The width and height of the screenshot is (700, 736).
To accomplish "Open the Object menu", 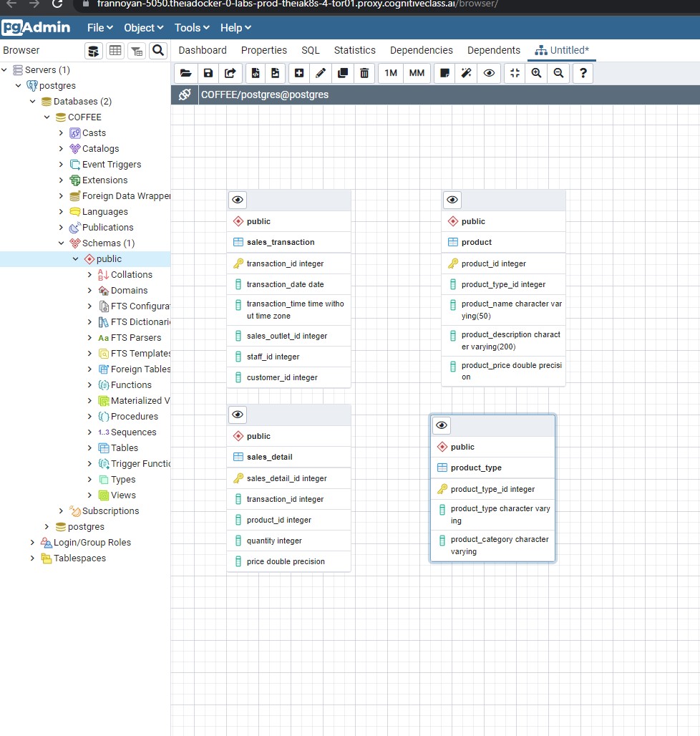I will [144, 28].
